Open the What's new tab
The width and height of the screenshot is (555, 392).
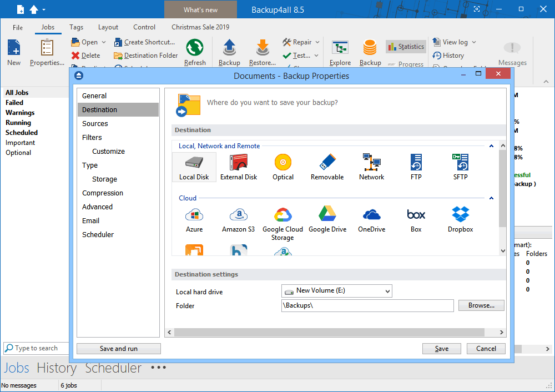[200, 9]
